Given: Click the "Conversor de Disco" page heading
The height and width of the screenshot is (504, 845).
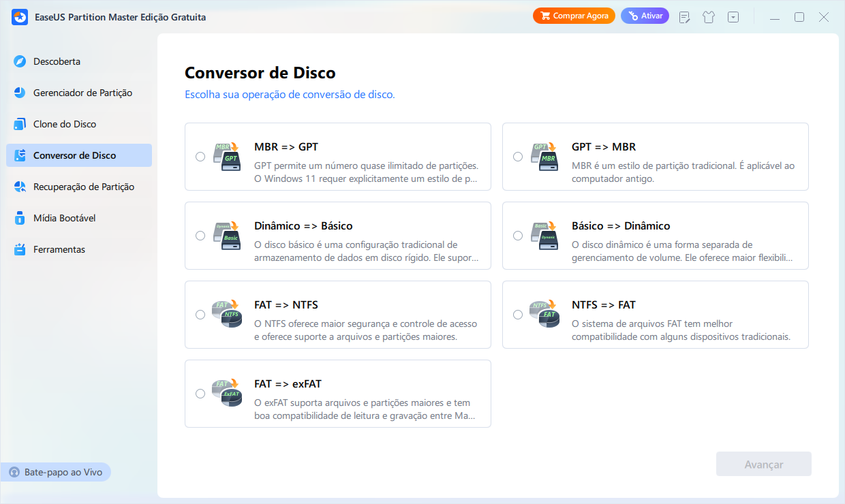Looking at the screenshot, I should [260, 73].
